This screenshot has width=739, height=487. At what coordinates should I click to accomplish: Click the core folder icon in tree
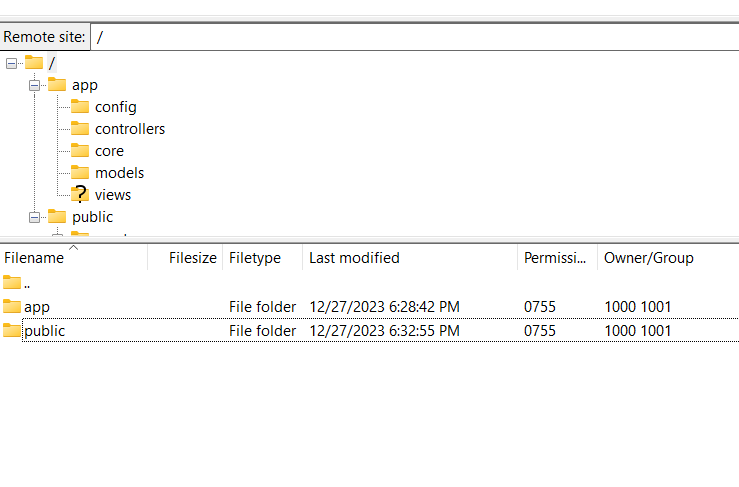click(x=80, y=151)
